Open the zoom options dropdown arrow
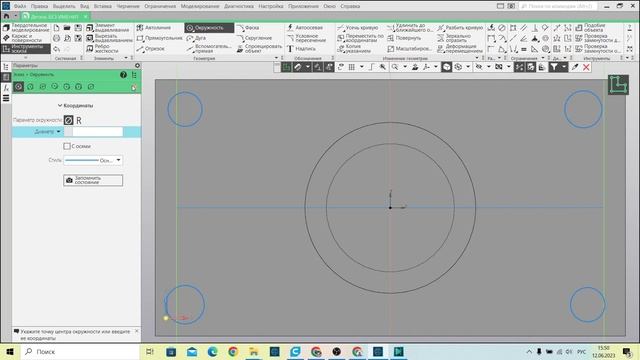Viewport: 640px width, 360px height. [x=404, y=67]
